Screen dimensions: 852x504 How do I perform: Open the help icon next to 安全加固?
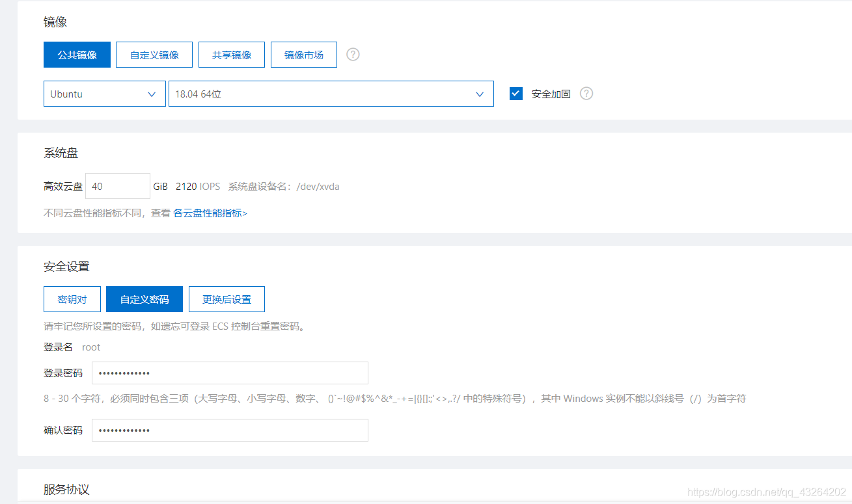[x=586, y=94]
